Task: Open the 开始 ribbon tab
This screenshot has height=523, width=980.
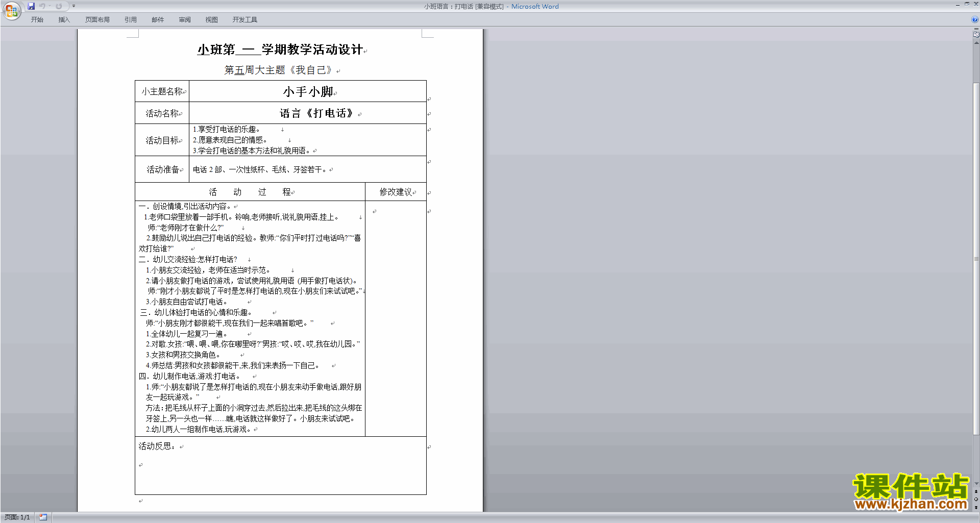Action: pos(37,20)
